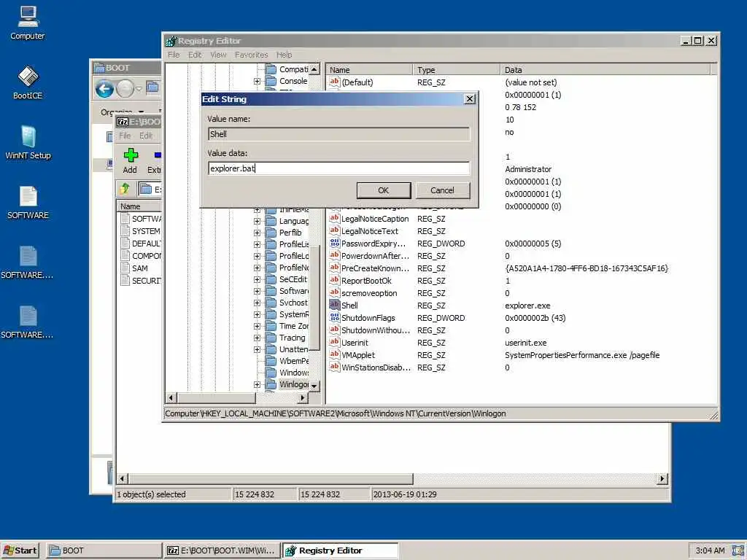747x560 pixels.
Task: Expand the Winlogon tree node
Action: [258, 385]
